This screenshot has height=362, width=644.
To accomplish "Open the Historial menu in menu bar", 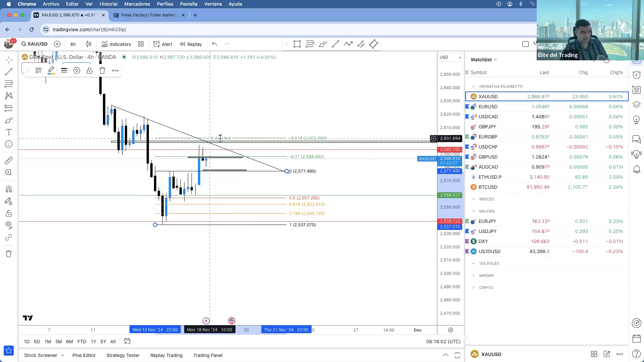I will pos(108,4).
